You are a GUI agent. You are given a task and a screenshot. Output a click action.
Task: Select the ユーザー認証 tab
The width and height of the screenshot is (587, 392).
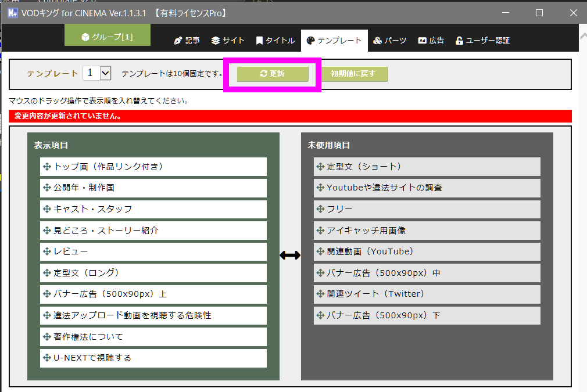[x=482, y=41]
